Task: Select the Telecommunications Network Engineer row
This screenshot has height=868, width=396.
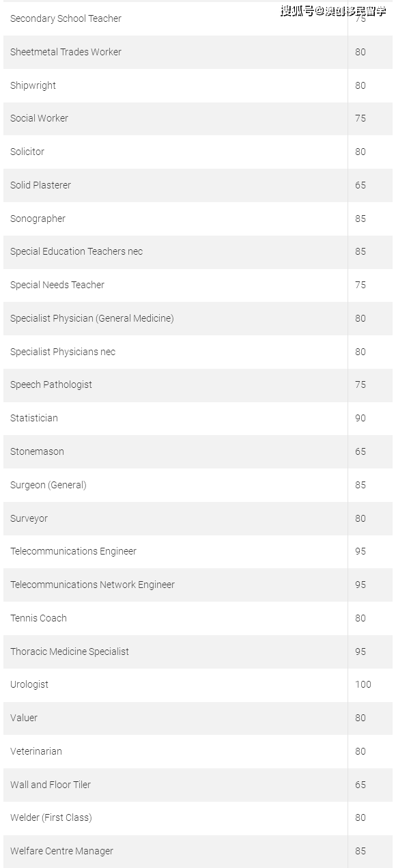Action: [198, 585]
